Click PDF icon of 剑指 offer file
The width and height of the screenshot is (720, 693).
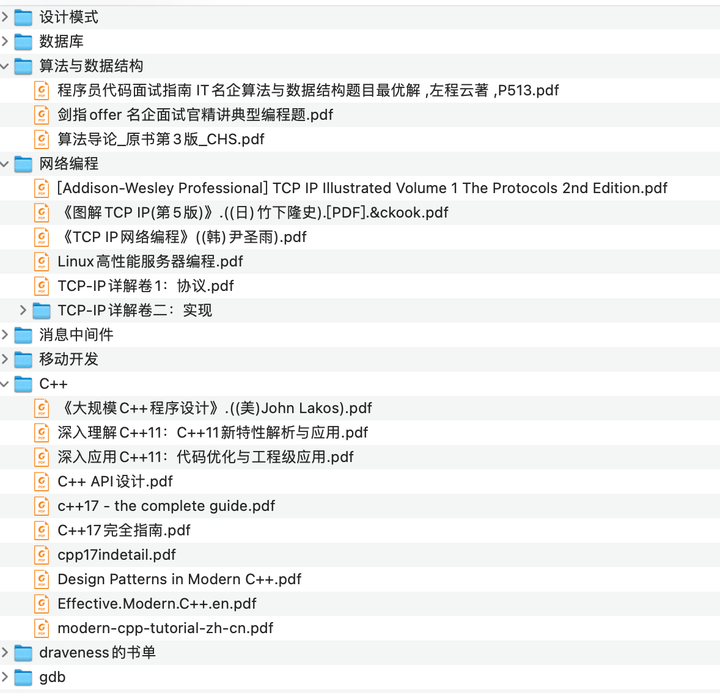point(41,115)
